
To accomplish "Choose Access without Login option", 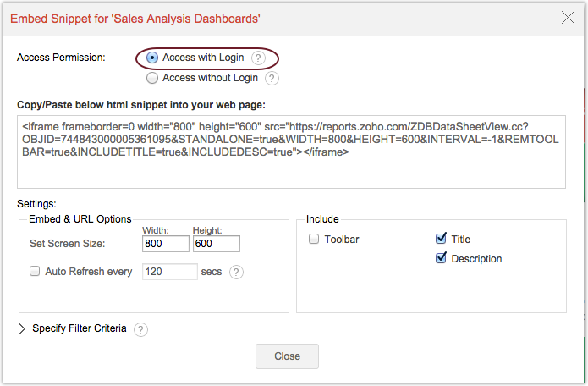I will click(152, 78).
